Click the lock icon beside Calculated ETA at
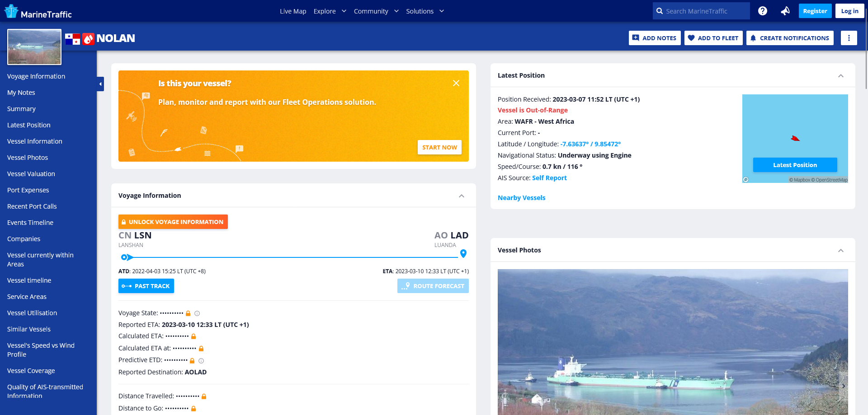 (201, 349)
